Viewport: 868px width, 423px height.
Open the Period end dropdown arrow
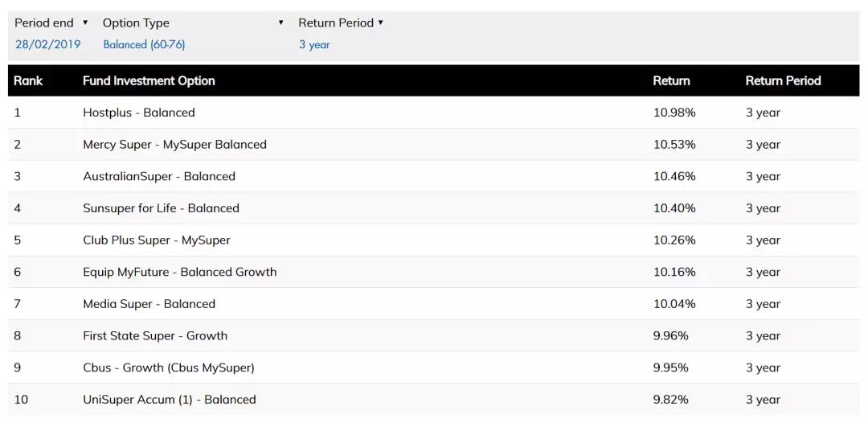(85, 23)
